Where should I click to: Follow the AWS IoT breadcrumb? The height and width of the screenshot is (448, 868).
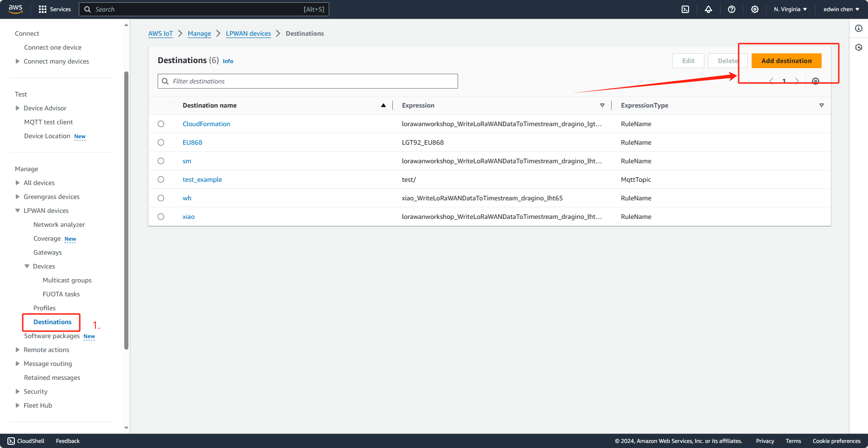pos(160,33)
